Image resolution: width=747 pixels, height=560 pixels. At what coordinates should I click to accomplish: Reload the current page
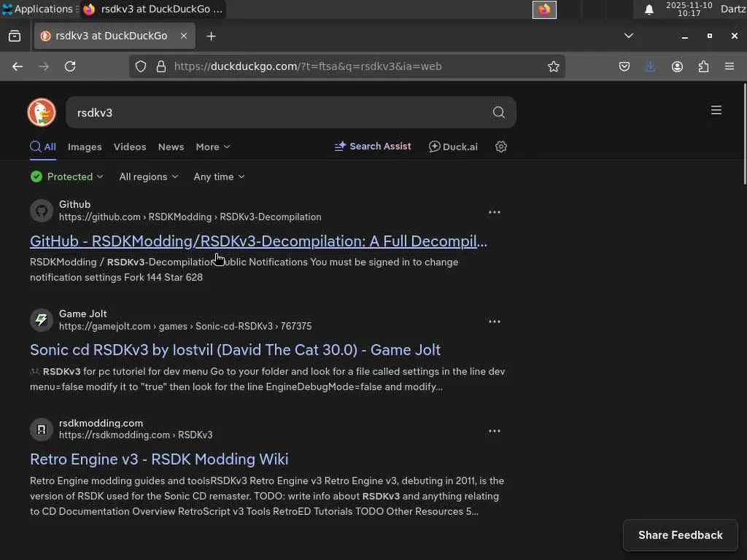pos(70,66)
